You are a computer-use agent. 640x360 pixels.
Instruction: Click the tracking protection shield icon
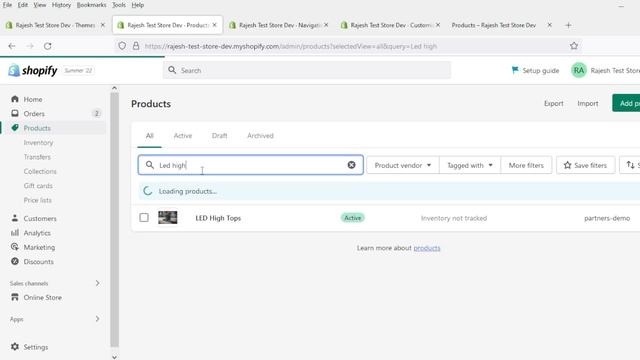[x=122, y=46]
